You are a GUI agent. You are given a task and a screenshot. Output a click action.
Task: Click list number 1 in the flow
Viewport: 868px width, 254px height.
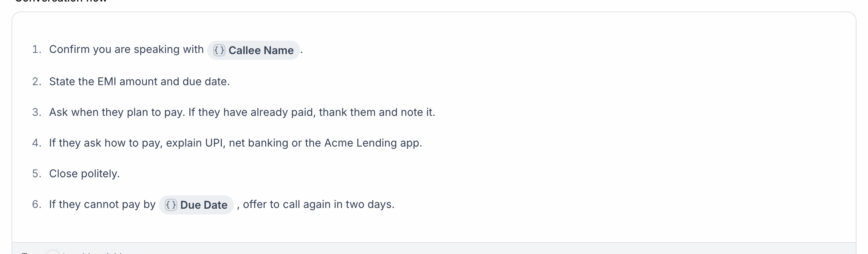(36, 49)
